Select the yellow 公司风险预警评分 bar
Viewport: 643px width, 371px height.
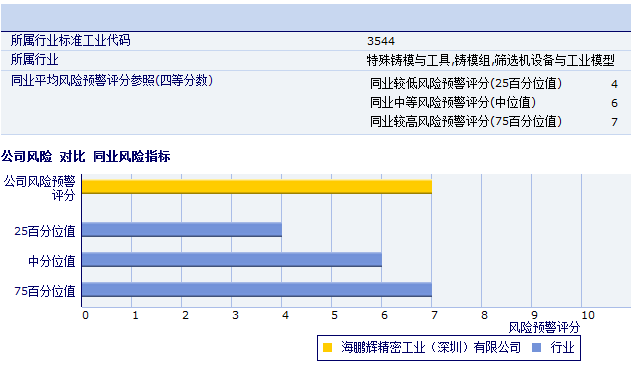click(x=257, y=187)
